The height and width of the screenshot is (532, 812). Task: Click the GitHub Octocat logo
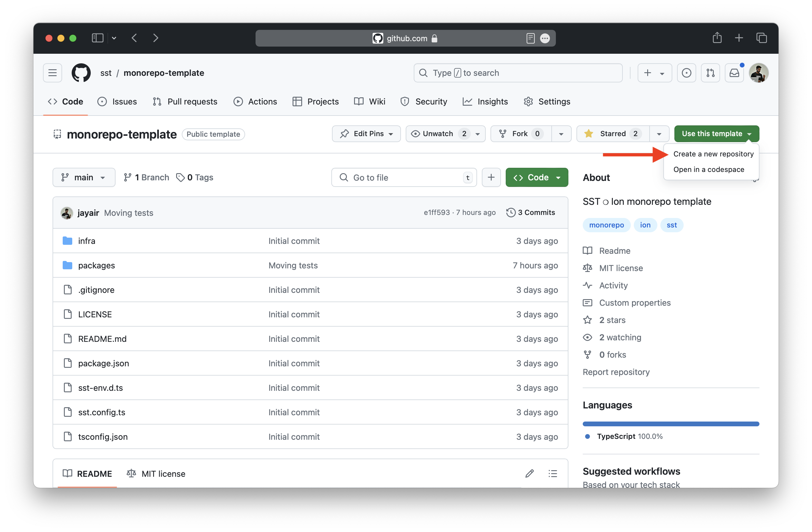click(x=81, y=73)
